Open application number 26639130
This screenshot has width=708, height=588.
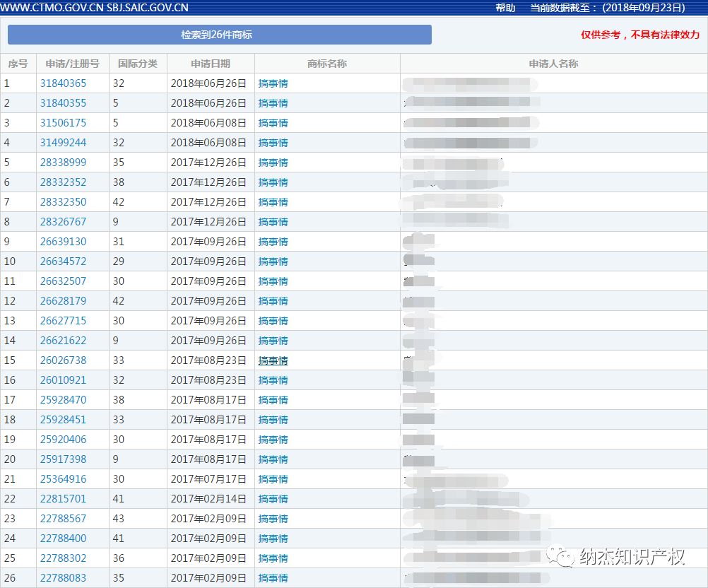coord(63,242)
